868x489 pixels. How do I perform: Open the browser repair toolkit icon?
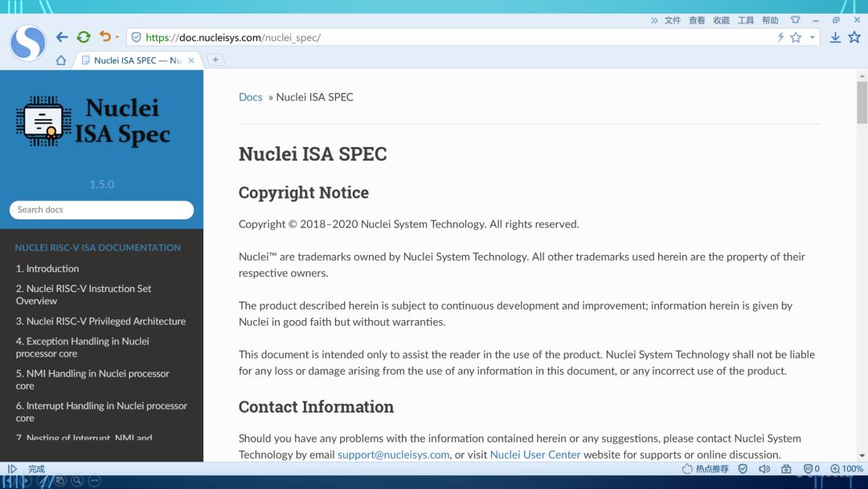[786, 469]
